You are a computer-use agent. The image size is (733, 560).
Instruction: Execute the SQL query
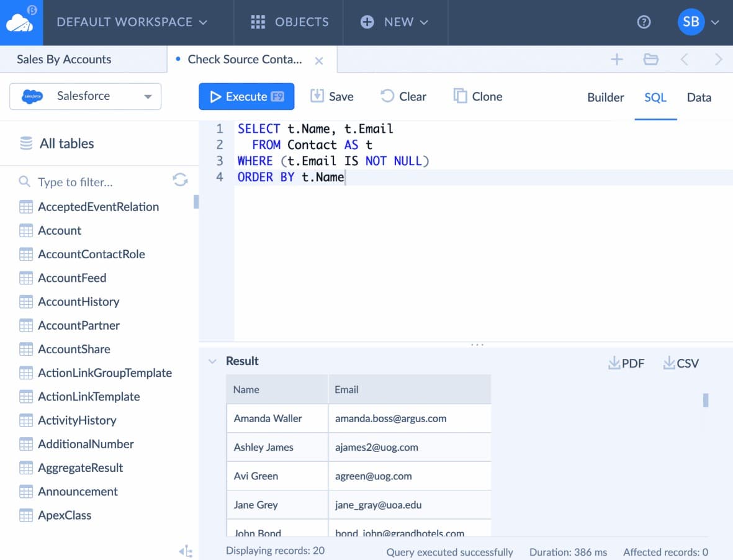(x=246, y=96)
